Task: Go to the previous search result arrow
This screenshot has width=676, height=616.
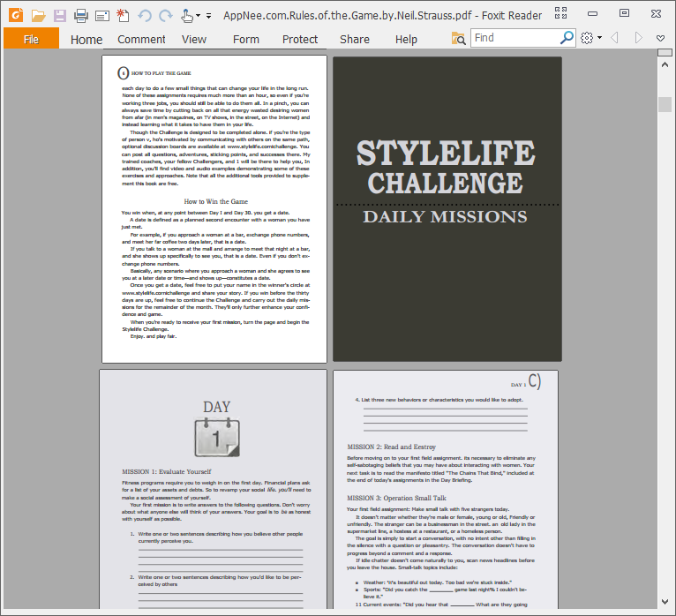Action: [615, 38]
